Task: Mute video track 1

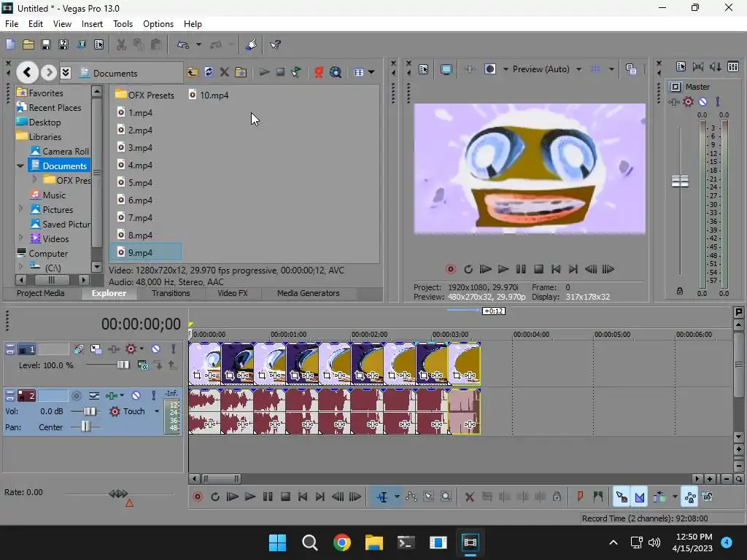Action: click(155, 349)
